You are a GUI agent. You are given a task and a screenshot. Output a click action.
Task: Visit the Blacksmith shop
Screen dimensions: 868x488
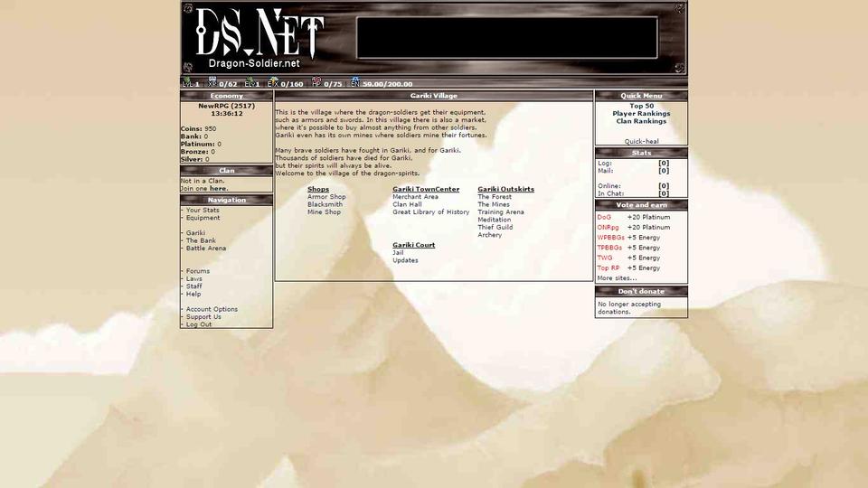325,204
